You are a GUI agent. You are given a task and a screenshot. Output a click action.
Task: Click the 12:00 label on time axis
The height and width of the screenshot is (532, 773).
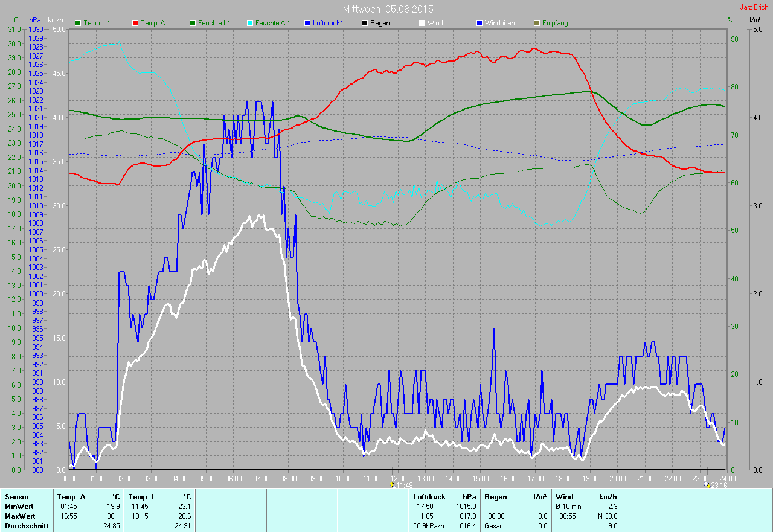point(399,478)
